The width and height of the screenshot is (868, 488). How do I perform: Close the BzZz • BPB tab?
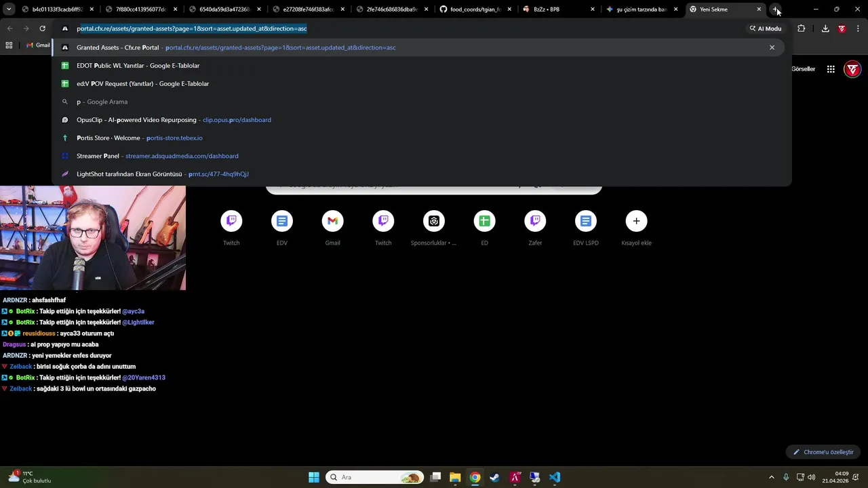click(x=592, y=9)
